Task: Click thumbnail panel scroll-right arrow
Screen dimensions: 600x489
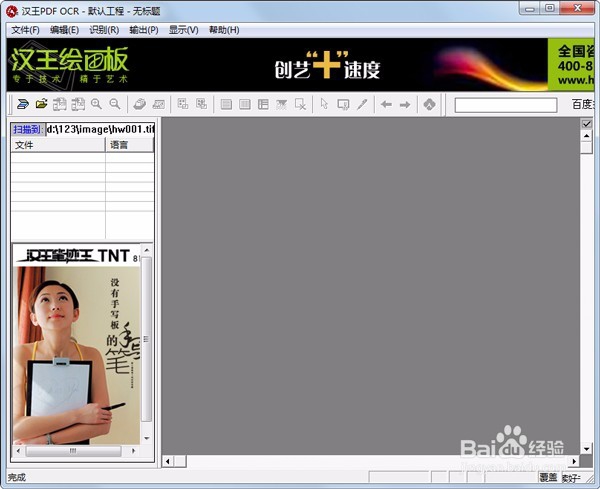Action: [133, 451]
